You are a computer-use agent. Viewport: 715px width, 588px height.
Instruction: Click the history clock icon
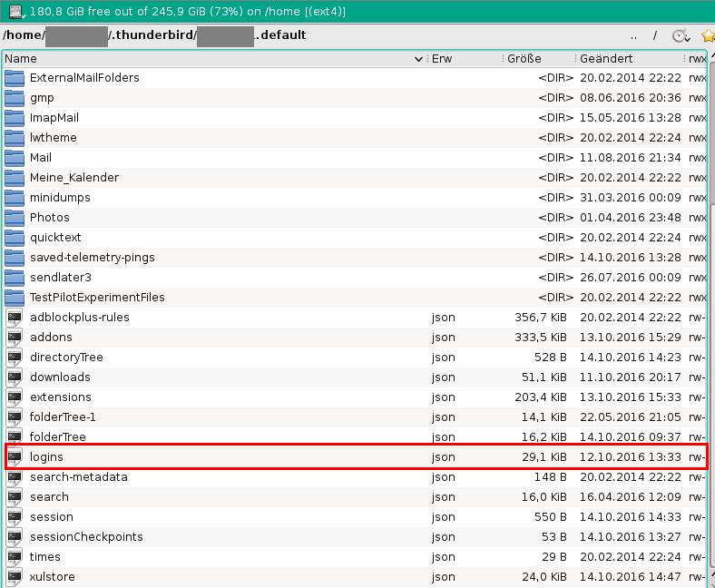tap(681, 36)
